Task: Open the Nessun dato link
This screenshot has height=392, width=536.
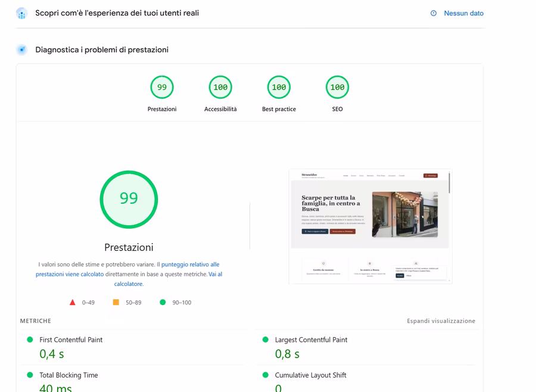Action: (x=463, y=13)
